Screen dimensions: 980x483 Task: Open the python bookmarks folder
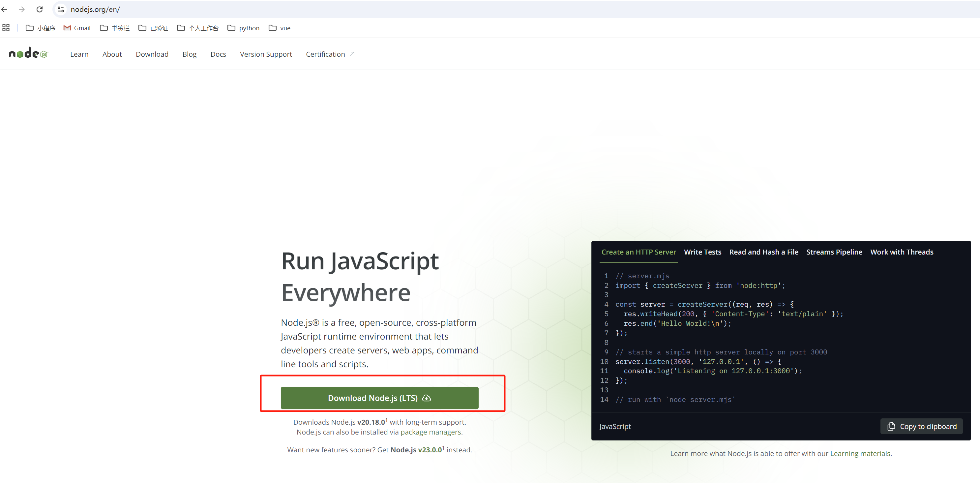tap(244, 28)
